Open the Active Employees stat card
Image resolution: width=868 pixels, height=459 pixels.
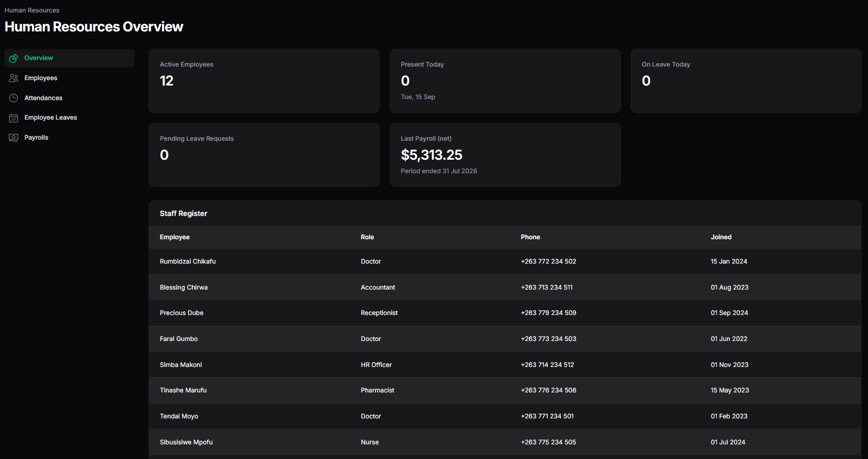264,81
